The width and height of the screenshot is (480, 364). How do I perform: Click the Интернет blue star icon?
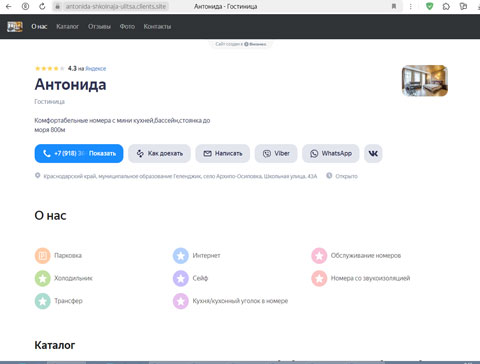(x=181, y=256)
